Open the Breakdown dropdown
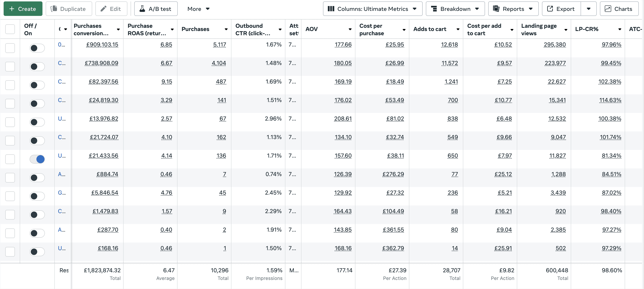The image size is (644, 289). 455,9
